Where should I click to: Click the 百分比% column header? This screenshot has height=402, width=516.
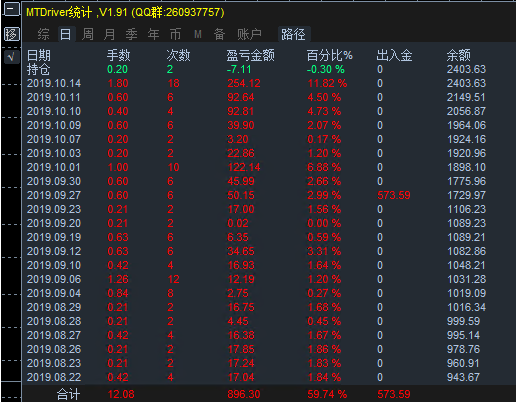click(329, 55)
